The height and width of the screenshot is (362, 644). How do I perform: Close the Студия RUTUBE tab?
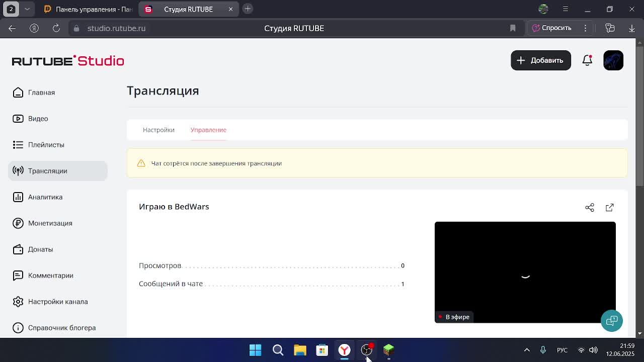pyautogui.click(x=230, y=9)
